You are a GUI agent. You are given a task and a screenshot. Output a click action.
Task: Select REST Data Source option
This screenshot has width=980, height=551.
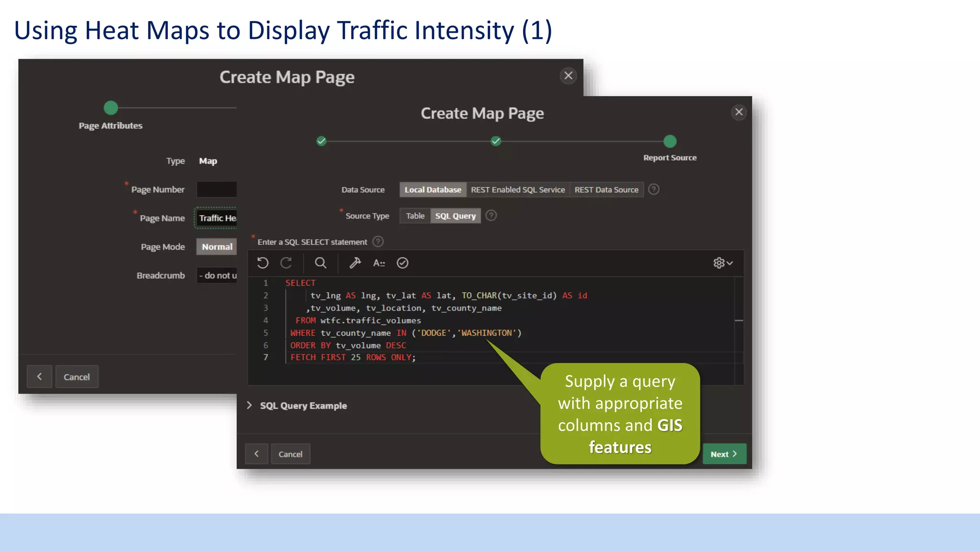[x=606, y=190]
